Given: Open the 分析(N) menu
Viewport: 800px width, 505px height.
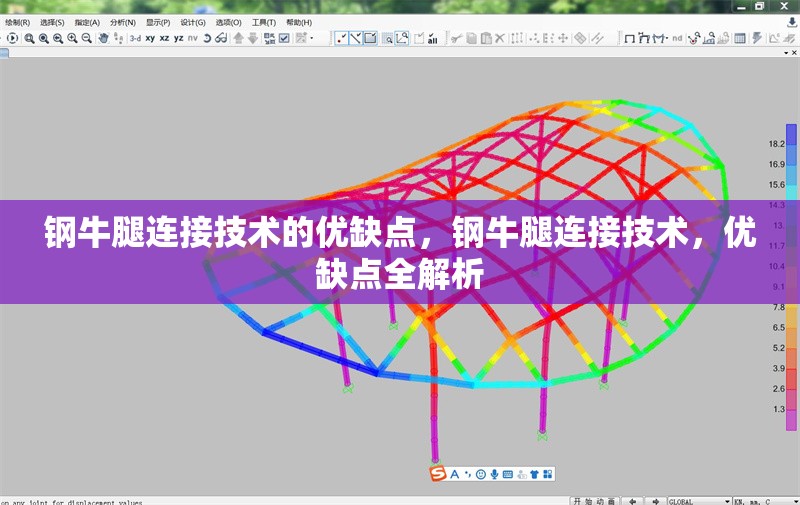Looking at the screenshot, I should 123,22.
